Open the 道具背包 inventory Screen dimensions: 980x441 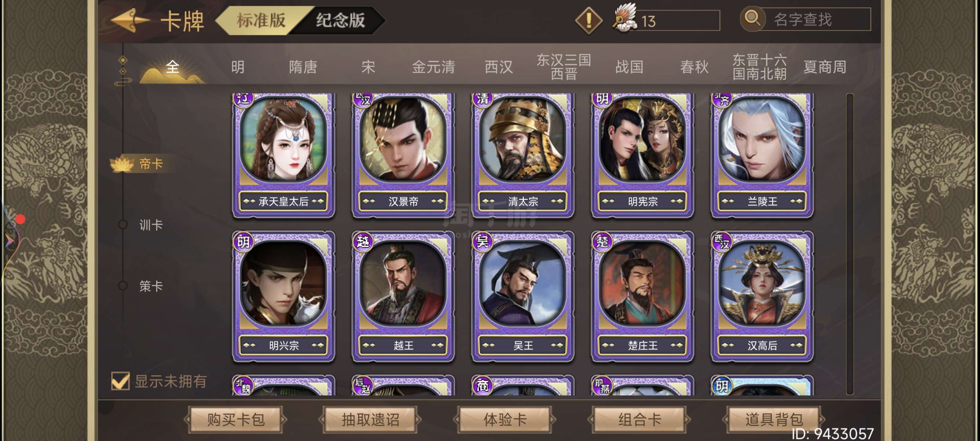click(773, 419)
